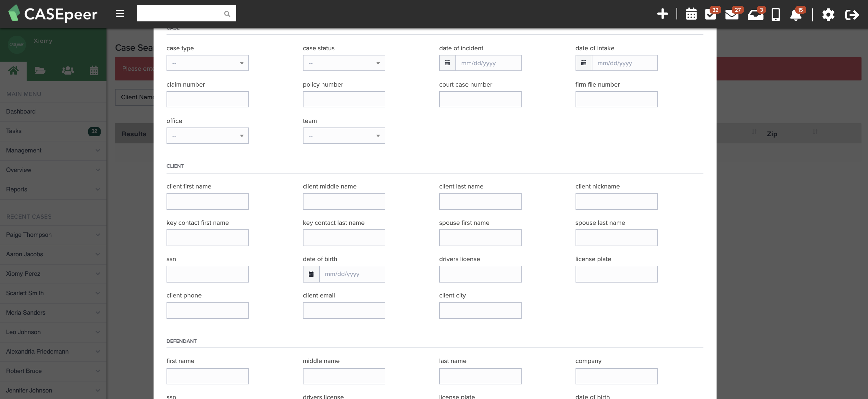This screenshot has height=399, width=868.
Task: Log out using the exit icon
Action: tap(852, 15)
